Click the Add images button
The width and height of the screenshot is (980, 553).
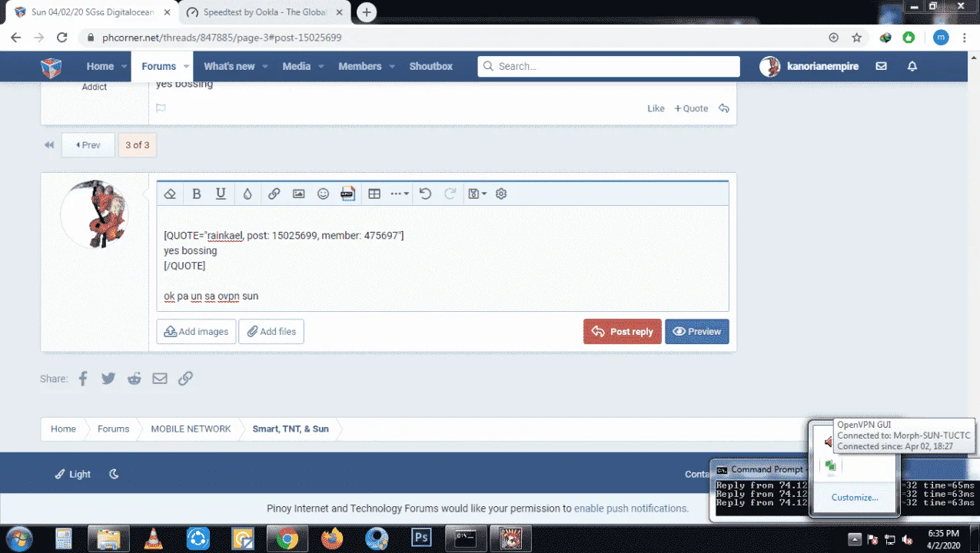(196, 331)
